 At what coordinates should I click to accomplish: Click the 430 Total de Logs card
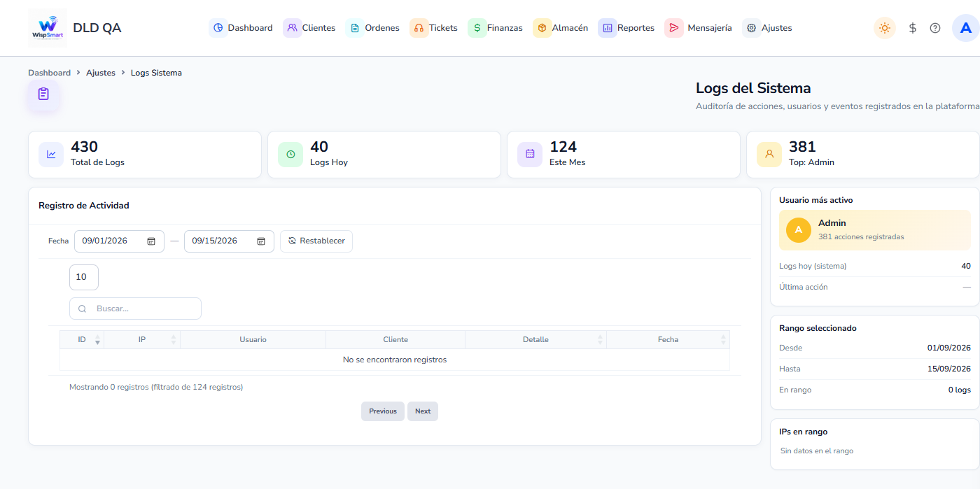tap(145, 155)
